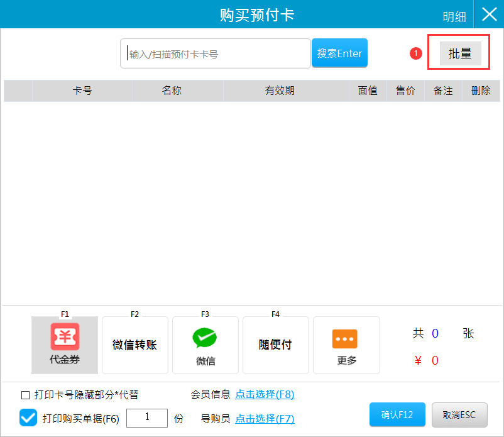Select the 代金券 voucher payment icon
This screenshot has height=437, width=504.
pos(65,345)
